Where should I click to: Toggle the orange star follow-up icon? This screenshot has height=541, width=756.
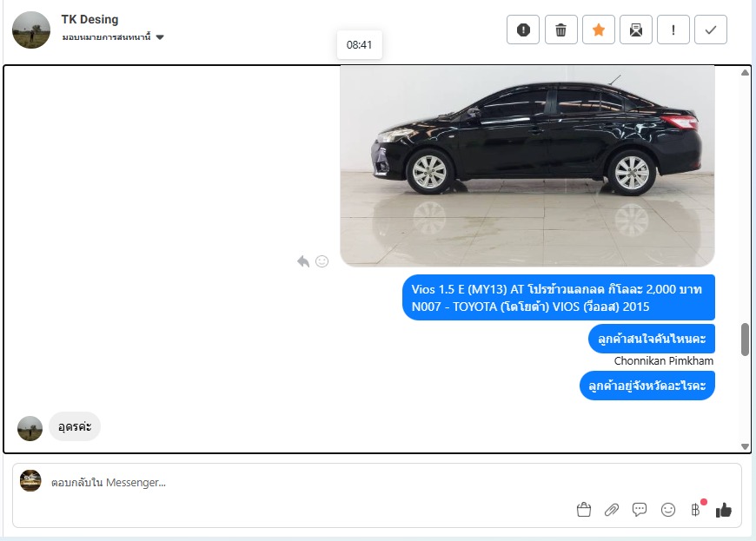[x=599, y=30]
